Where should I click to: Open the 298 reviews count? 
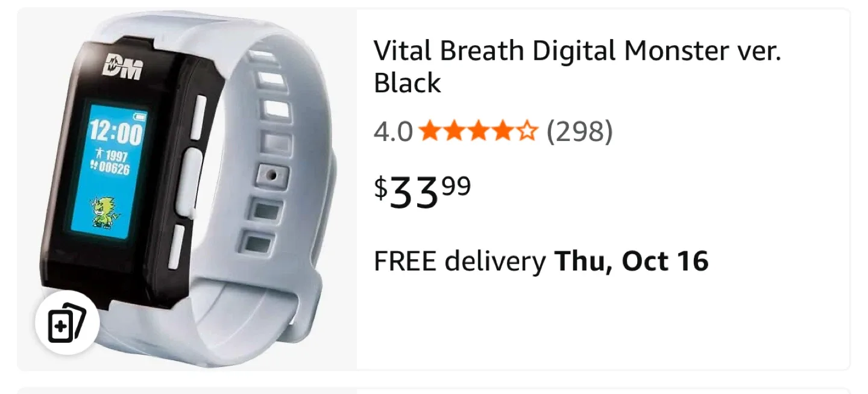coord(579,132)
